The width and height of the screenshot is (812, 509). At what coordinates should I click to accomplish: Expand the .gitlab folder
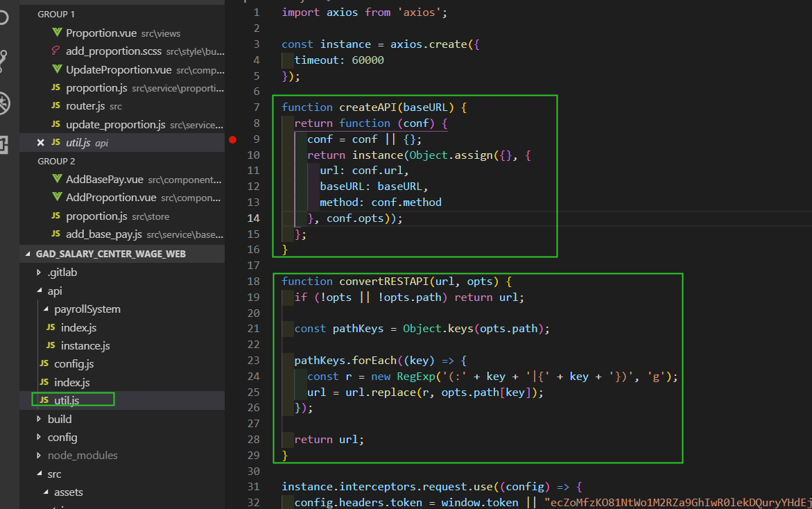click(x=40, y=273)
